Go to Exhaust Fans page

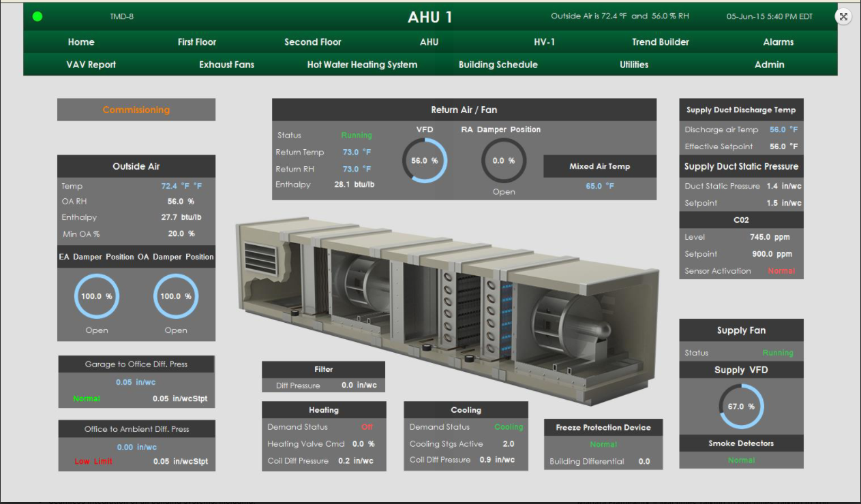coord(226,65)
